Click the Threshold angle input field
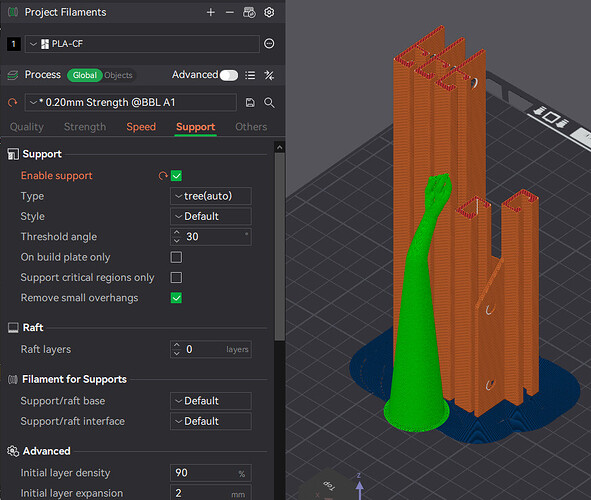The height and width of the screenshot is (500, 591). [x=211, y=237]
